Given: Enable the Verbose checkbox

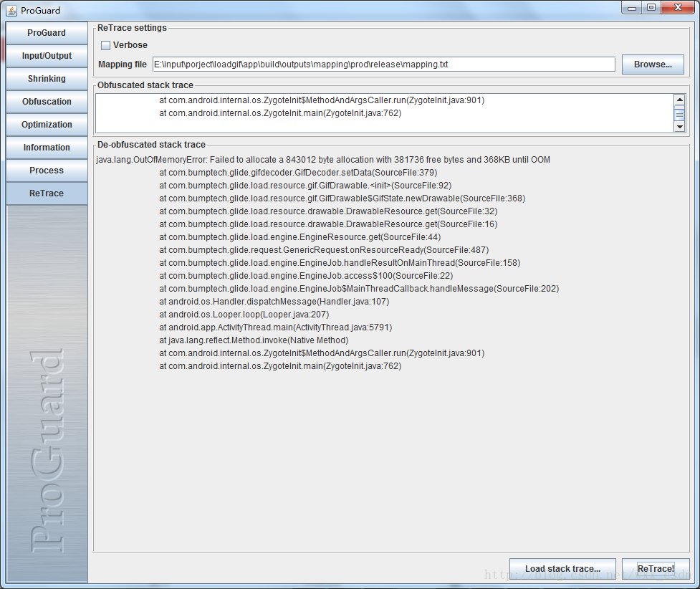Looking at the screenshot, I should 106,45.
